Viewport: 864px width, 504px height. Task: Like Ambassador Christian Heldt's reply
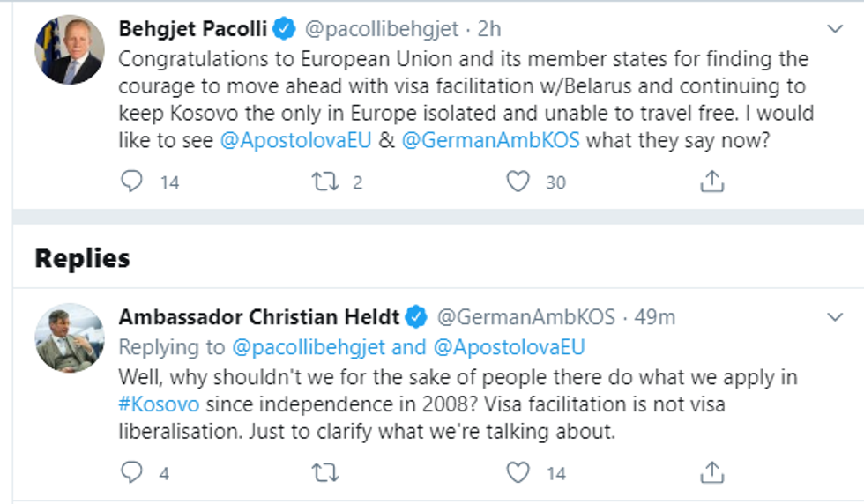point(518,473)
